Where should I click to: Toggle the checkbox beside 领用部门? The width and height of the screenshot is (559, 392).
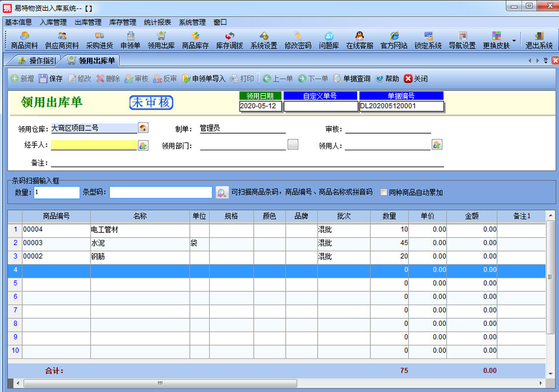293,145
